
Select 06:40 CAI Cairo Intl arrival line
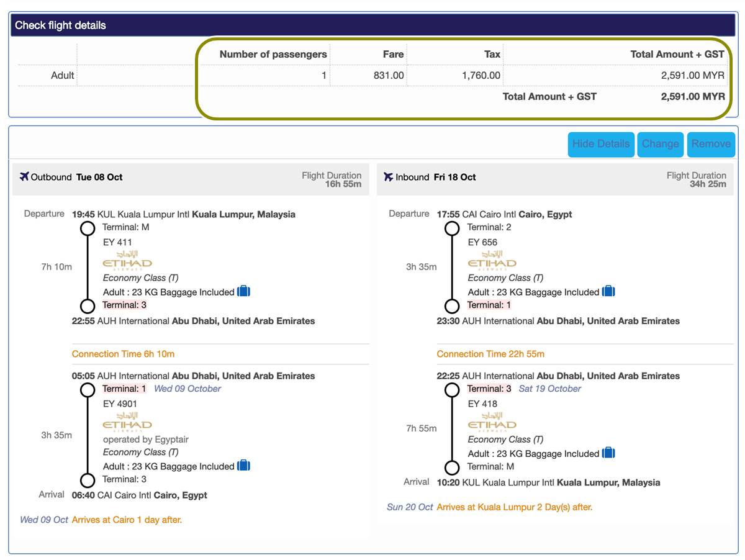point(140,495)
